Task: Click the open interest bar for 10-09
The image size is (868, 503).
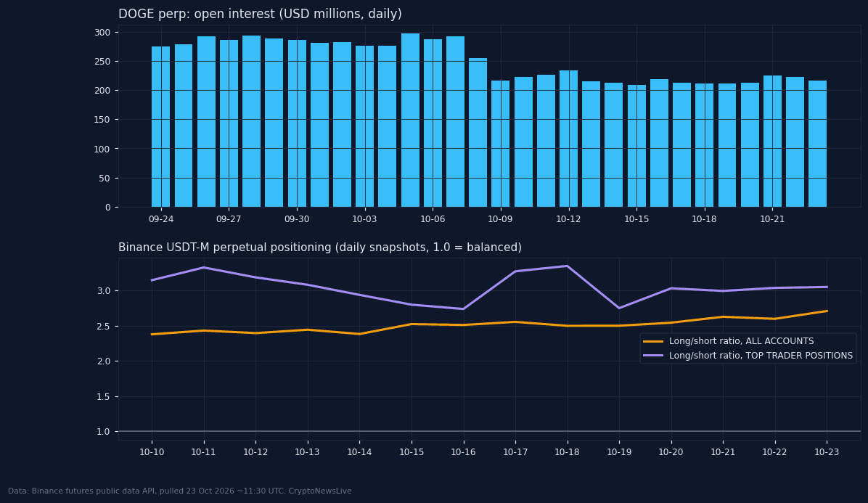Action: click(x=501, y=144)
